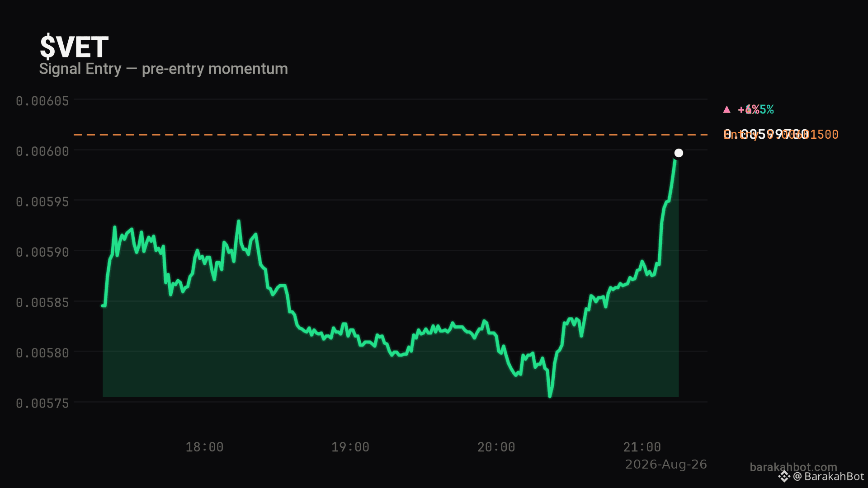868x488 pixels.
Task: Click the $VET ticker title
Action: click(74, 47)
